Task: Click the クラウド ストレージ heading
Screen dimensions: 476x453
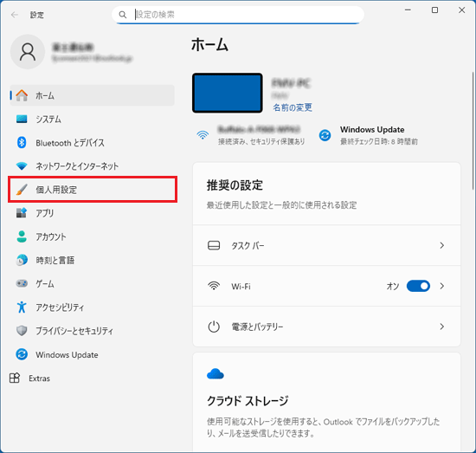Action: point(248,401)
